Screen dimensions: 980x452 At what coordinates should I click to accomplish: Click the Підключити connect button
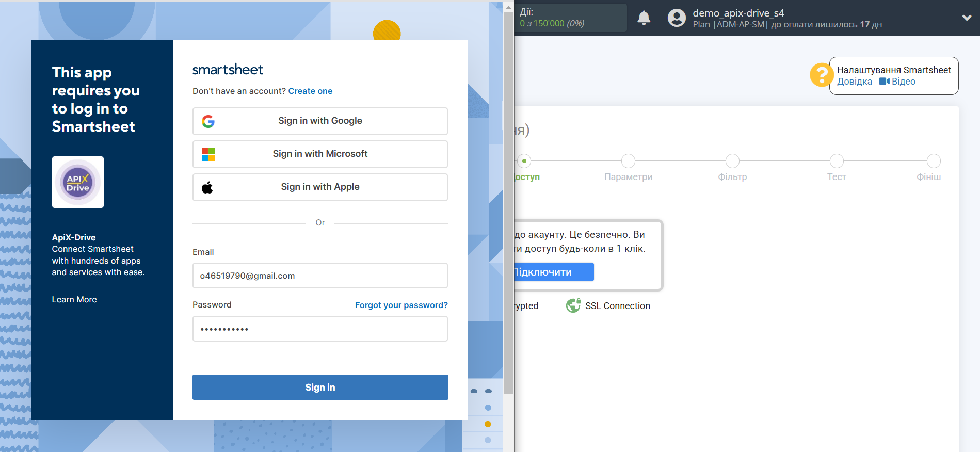point(553,272)
